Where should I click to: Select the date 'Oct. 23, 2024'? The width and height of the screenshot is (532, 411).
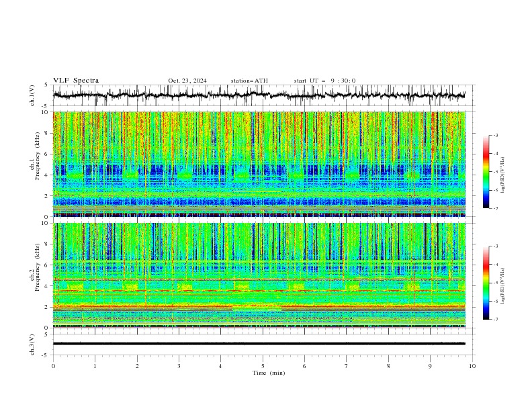point(187,81)
